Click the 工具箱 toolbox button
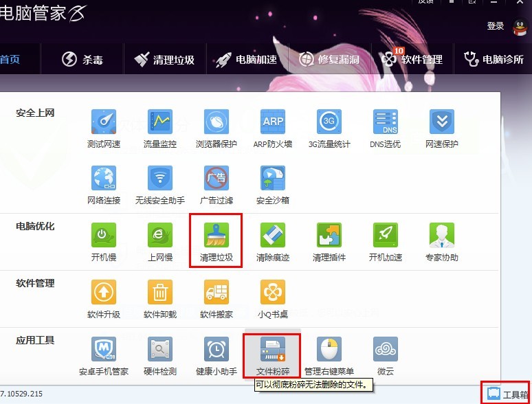532x404 pixels. click(507, 394)
